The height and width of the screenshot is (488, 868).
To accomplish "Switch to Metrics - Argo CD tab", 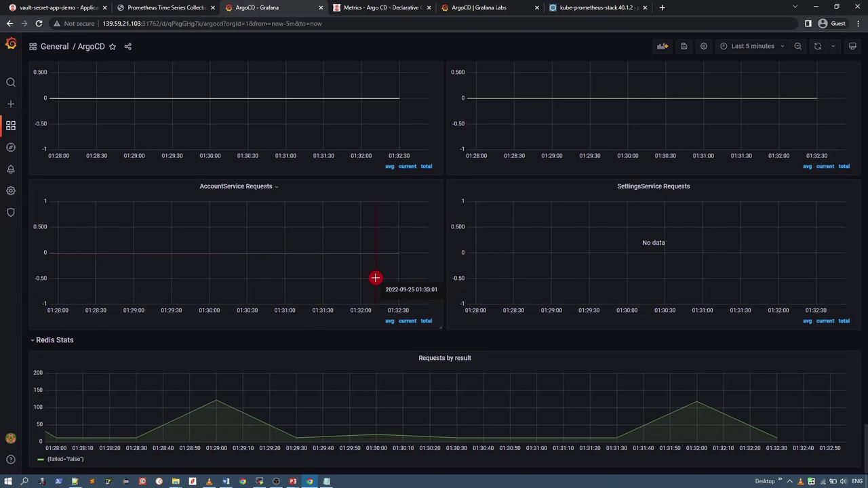I will (x=382, y=7).
